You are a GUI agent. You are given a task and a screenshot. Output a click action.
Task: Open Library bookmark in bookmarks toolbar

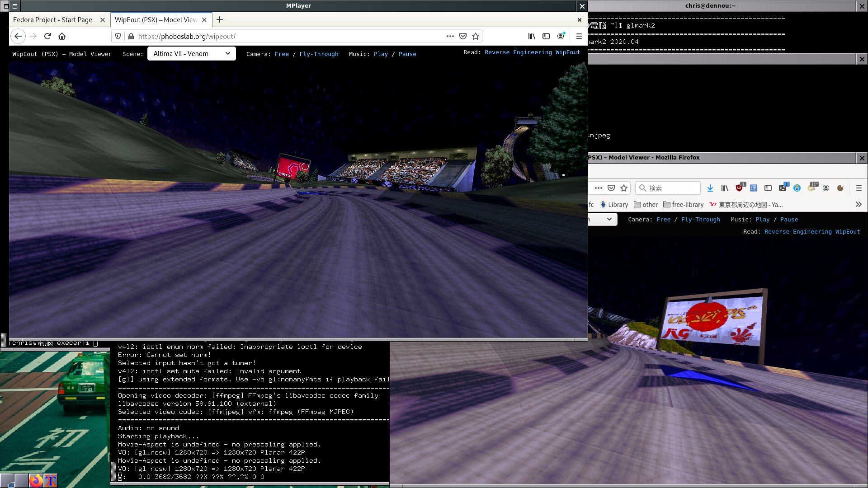pos(614,205)
